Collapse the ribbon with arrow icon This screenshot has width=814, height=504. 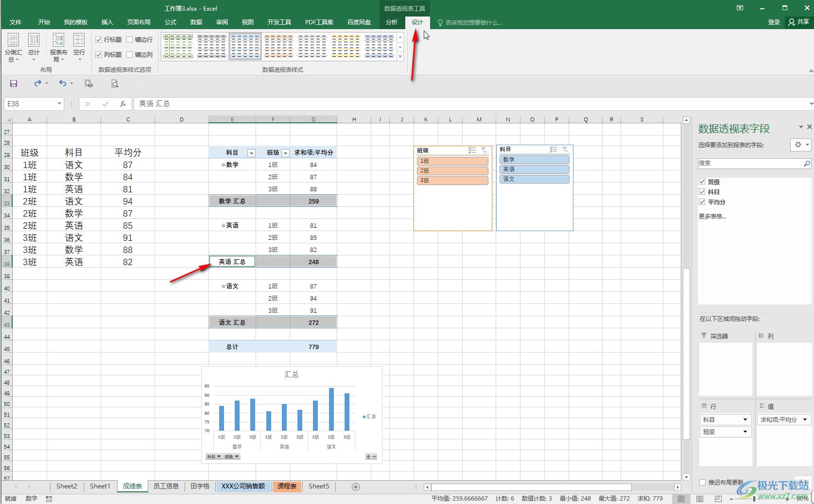(811, 71)
